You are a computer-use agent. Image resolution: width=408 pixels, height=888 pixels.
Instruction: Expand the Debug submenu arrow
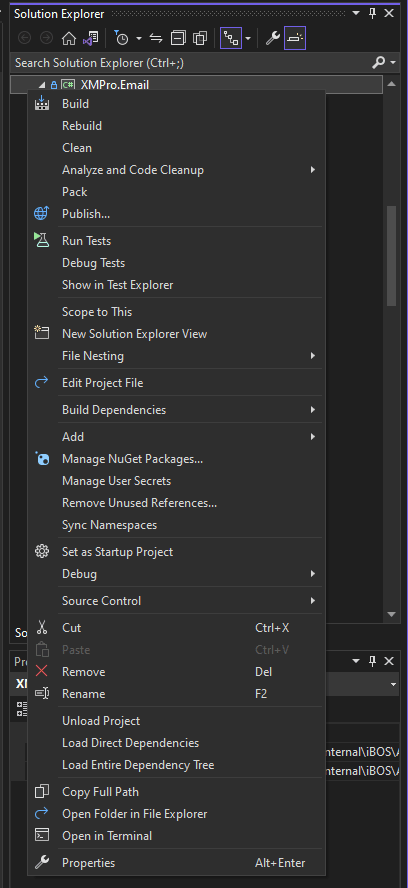(313, 574)
